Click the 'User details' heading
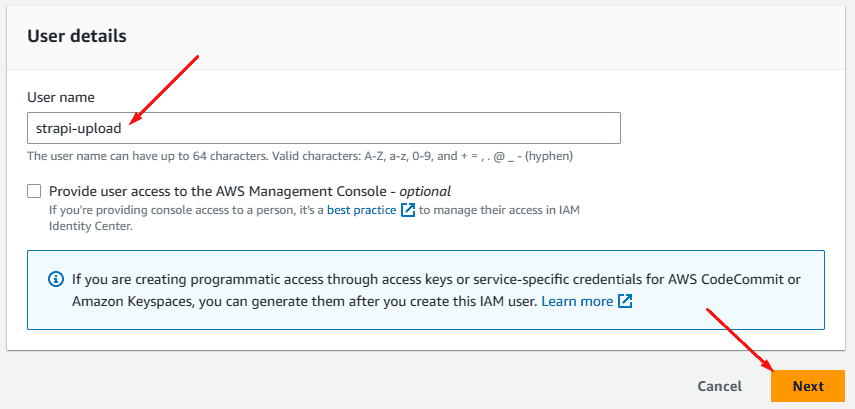 pos(76,36)
